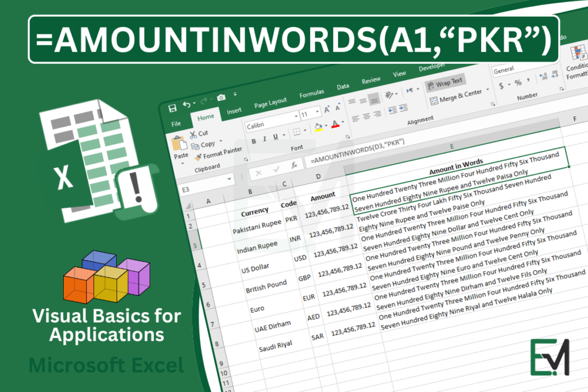Click the Cut scissors icon
This screenshot has width=588, height=392.
pos(192,134)
